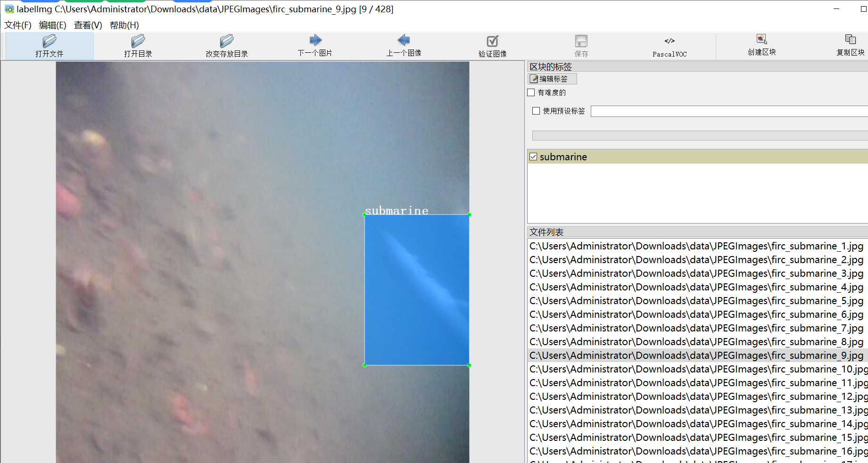Click the Duplicate RectBox (复制区块) icon

pyautogui.click(x=851, y=40)
